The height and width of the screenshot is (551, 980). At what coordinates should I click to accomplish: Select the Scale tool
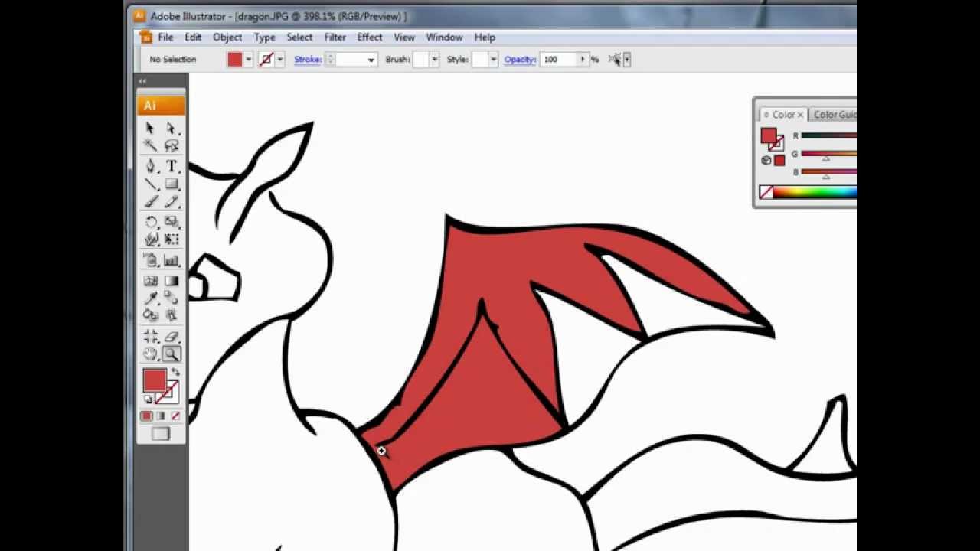pos(171,222)
